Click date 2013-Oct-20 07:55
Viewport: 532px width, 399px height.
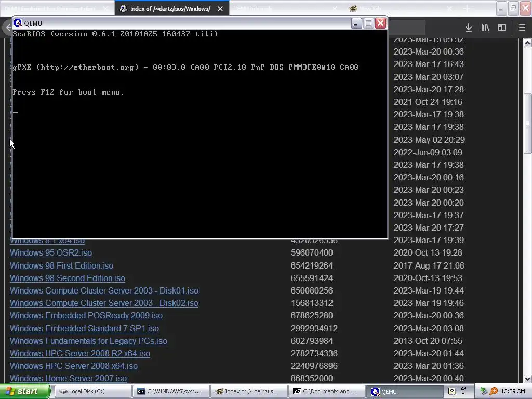[x=428, y=341]
